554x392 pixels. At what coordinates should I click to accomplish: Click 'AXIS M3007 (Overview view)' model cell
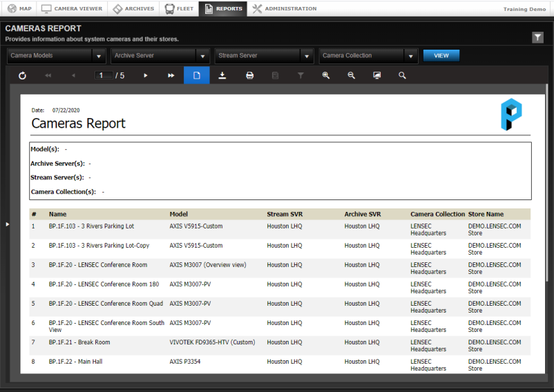click(x=208, y=265)
